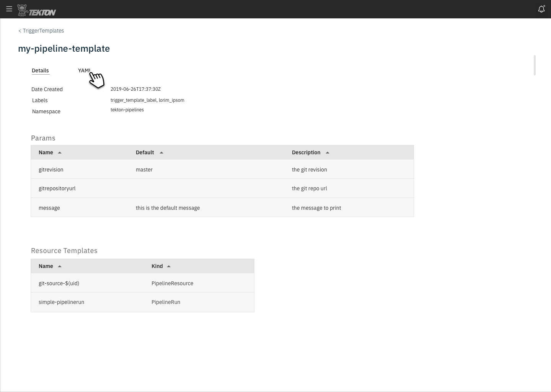Click the Kind column header
551x392 pixels.
(x=157, y=266)
